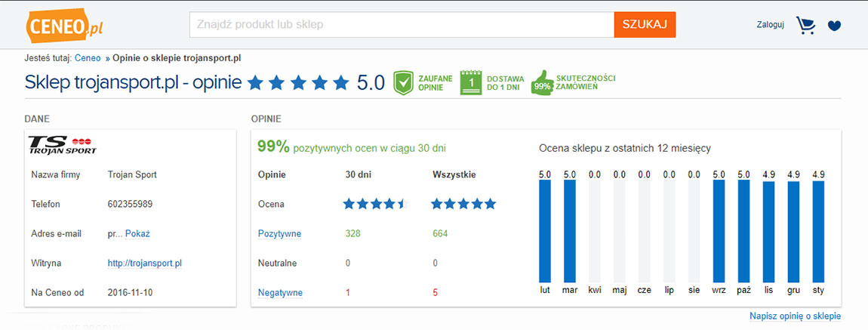Click the 'wrz' month bar in chart
This screenshot has width=868, height=330.
coord(719,231)
